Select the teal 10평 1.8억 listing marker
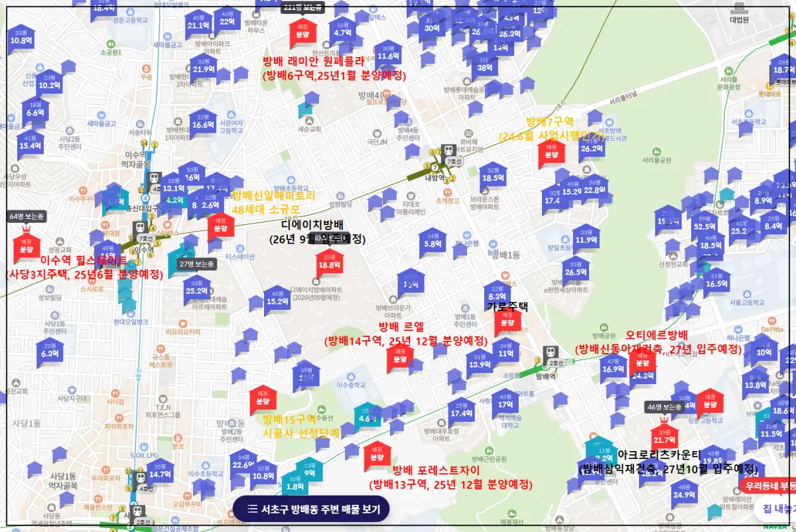 (295, 486)
